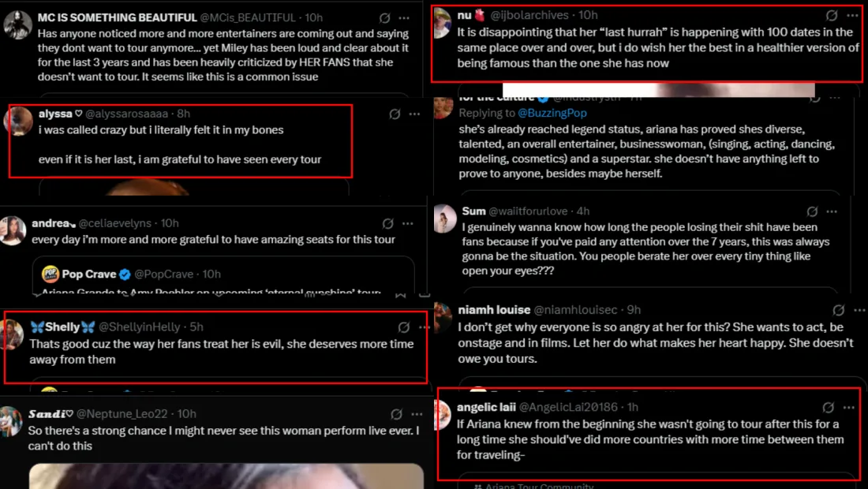The width and height of the screenshot is (868, 489).
Task: Click the Grok icon on nu's tweet
Action: point(832,15)
